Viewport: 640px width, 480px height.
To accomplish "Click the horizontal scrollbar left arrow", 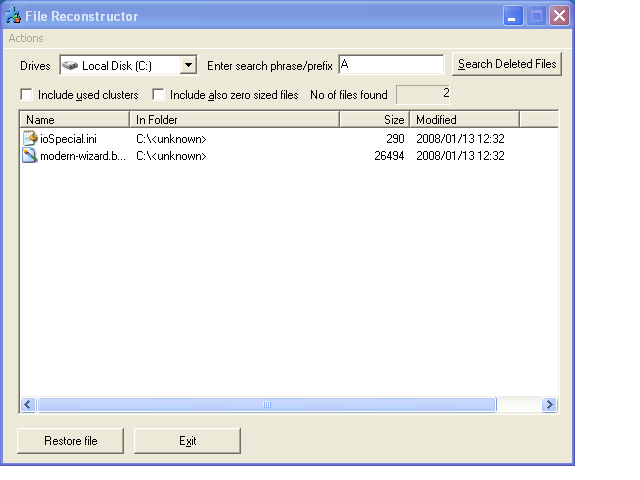I will [x=28, y=404].
